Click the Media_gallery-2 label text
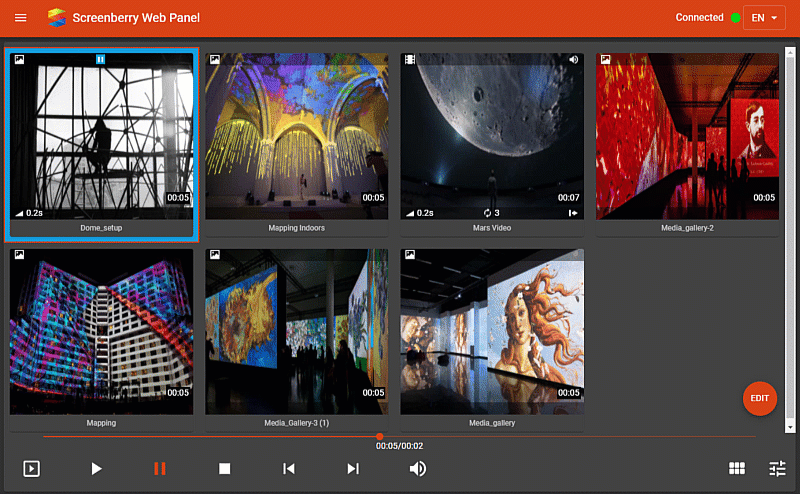 click(687, 228)
